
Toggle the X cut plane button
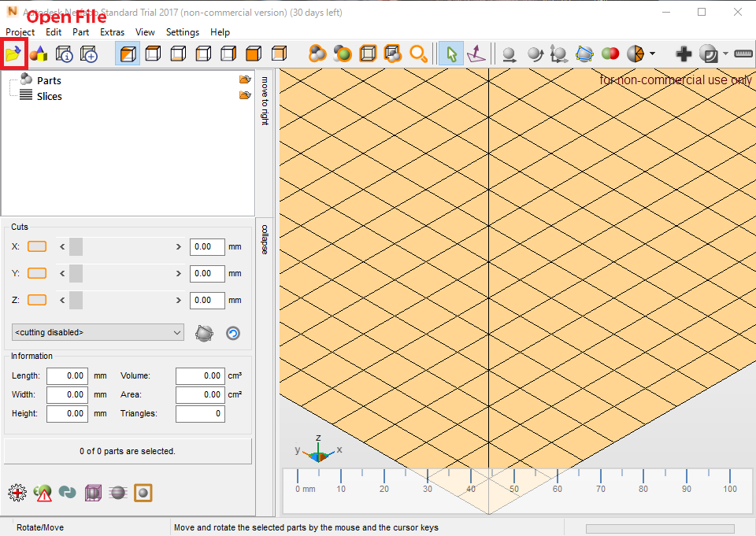pos(37,246)
